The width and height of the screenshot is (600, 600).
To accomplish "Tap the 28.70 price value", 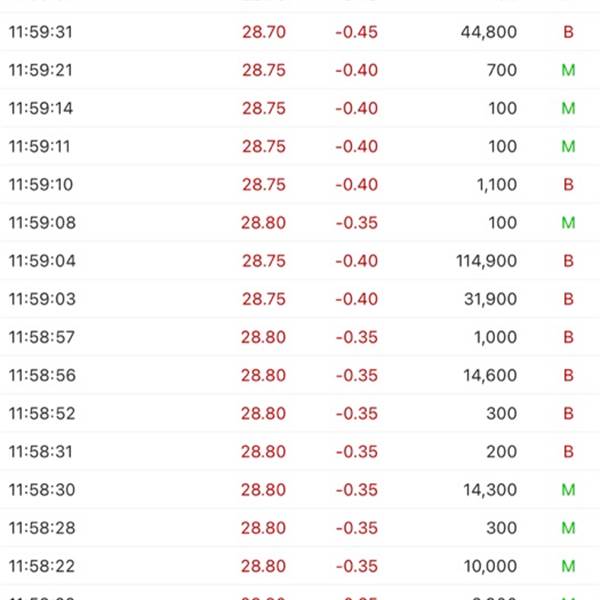I will coord(263,32).
